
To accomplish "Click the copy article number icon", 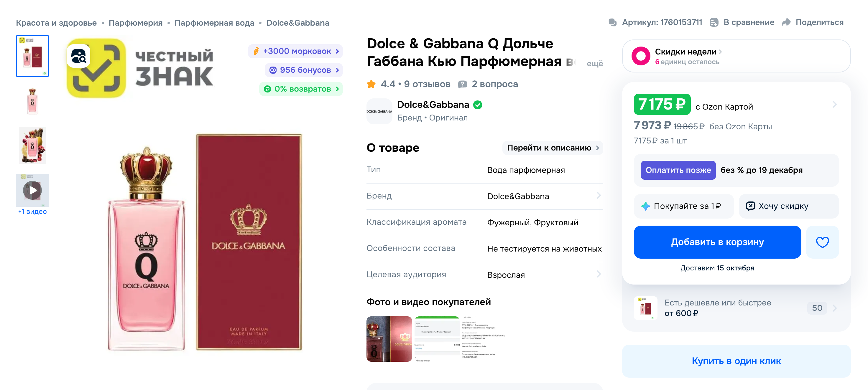I will [x=612, y=23].
